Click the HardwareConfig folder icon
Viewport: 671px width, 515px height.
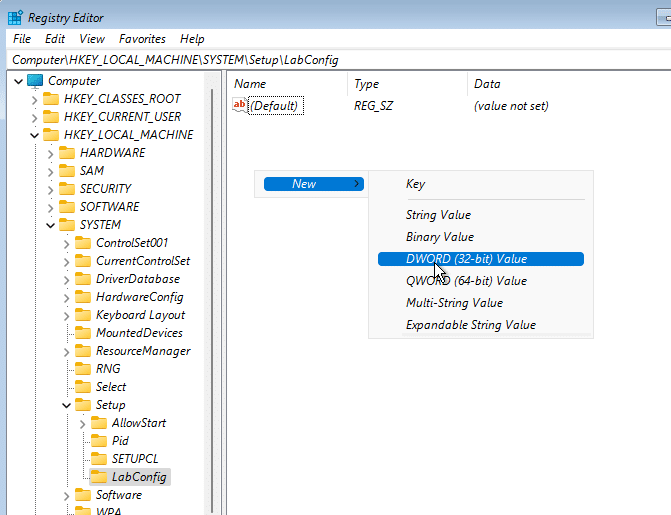pyautogui.click(x=83, y=297)
